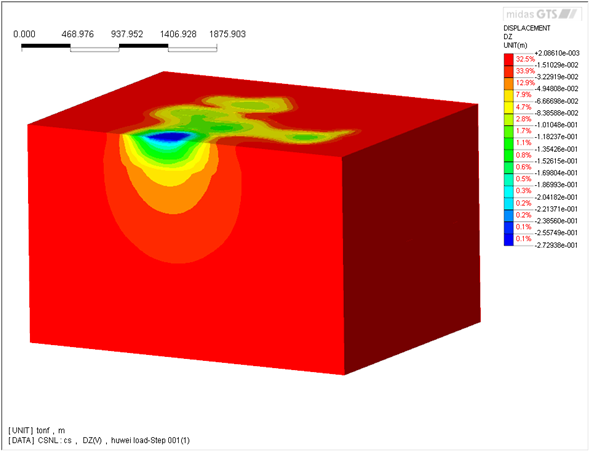Click the legend value -1.18237e-001
The height and width of the screenshot is (452, 590).
pyautogui.click(x=557, y=137)
